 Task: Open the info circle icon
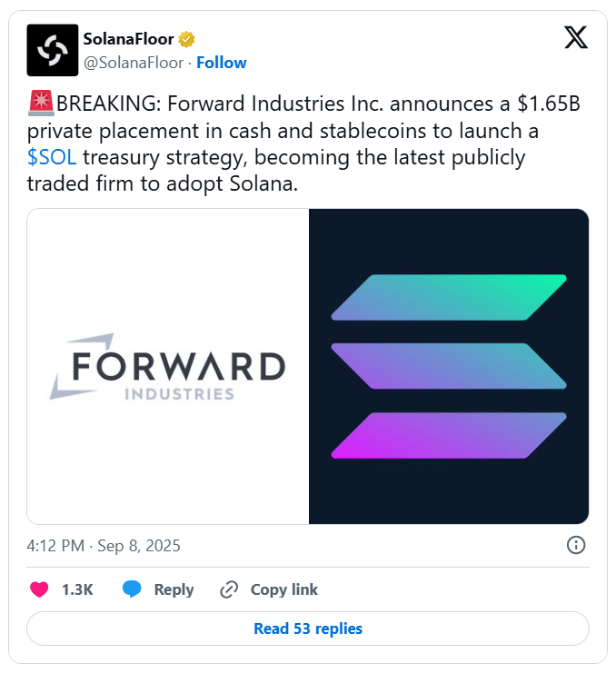point(576,545)
